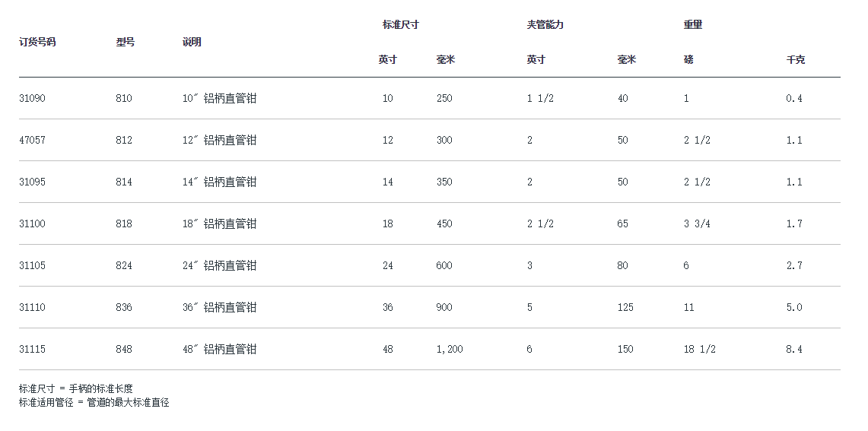Click the 订货号码 column header
Image resolution: width=868 pixels, height=431 pixels.
click(x=37, y=42)
